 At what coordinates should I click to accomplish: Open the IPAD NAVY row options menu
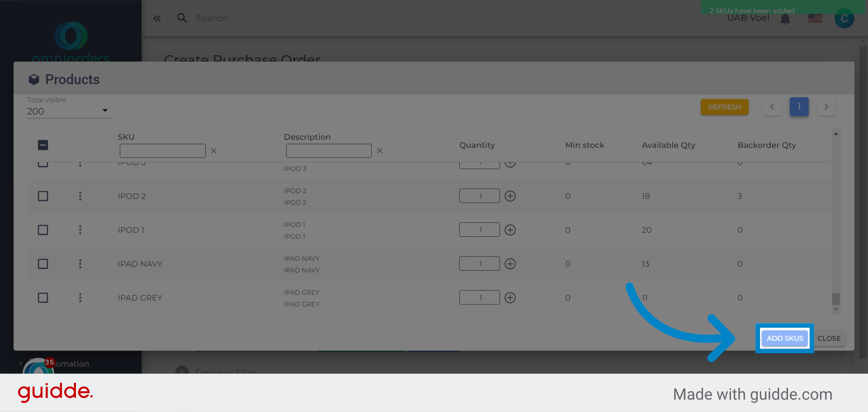[x=80, y=264]
